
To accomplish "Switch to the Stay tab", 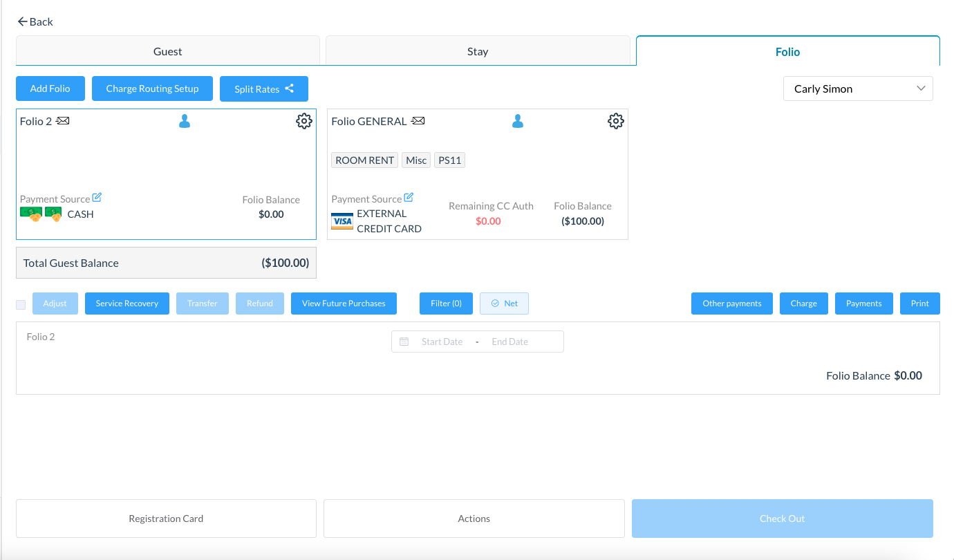I will pyautogui.click(x=477, y=51).
